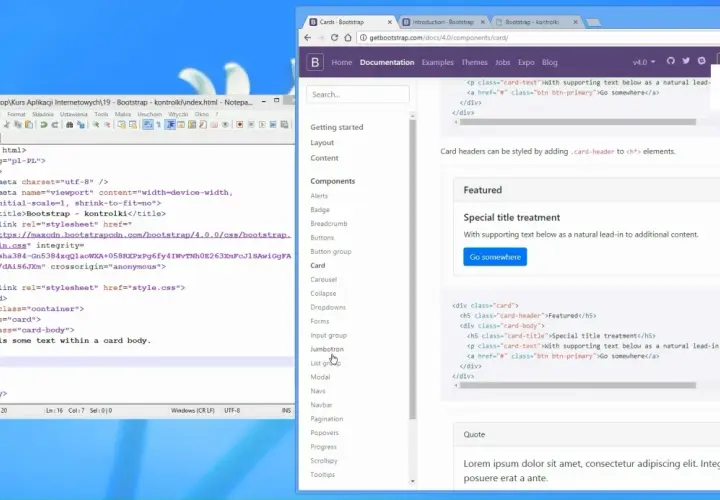This screenshot has height=500, width=720.
Task: Click Copy icon in Notepad++ toolbar
Action: [x=17, y=124]
